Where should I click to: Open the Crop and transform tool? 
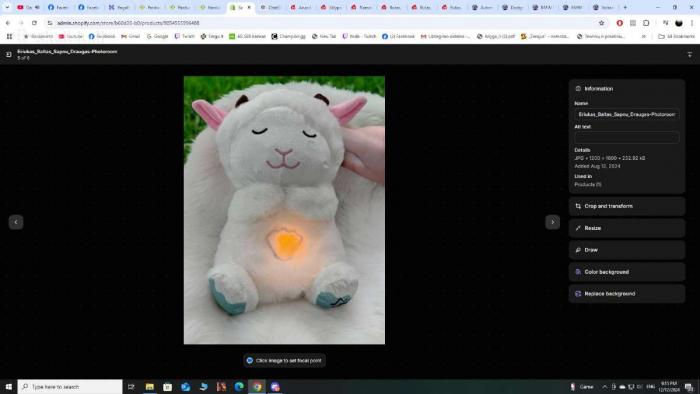coord(627,206)
